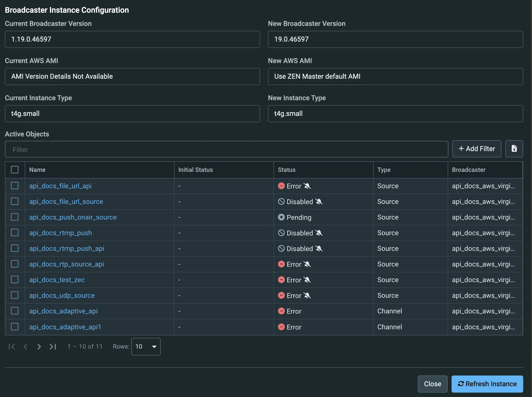Open the New Broadcaster Version selector

coord(395,39)
